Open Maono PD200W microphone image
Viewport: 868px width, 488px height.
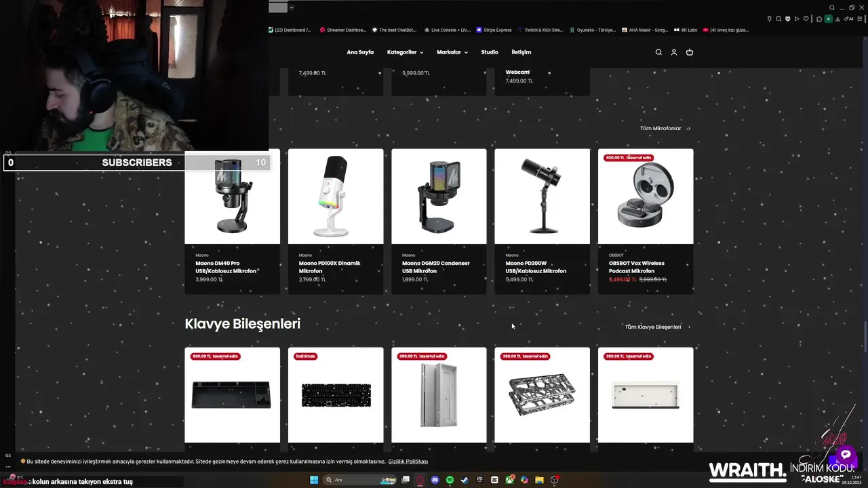pyautogui.click(x=542, y=196)
